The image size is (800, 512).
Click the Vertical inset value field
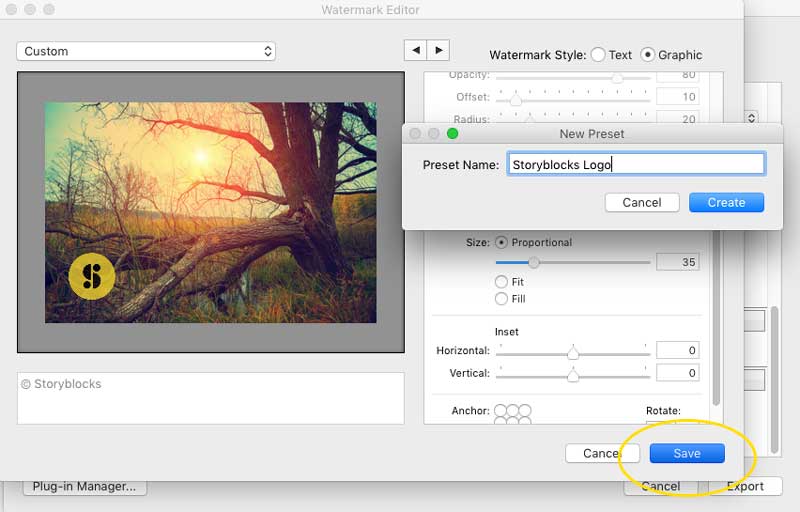[678, 373]
